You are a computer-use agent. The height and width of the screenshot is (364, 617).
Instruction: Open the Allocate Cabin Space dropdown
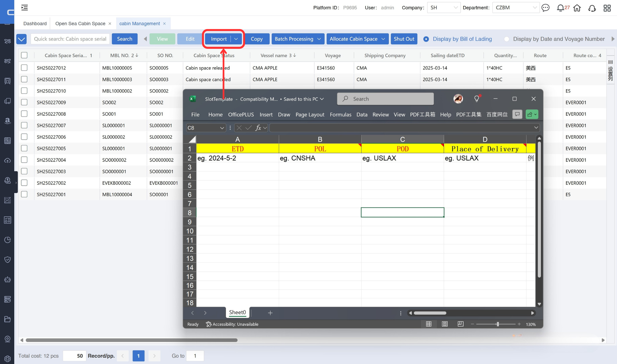(x=357, y=39)
